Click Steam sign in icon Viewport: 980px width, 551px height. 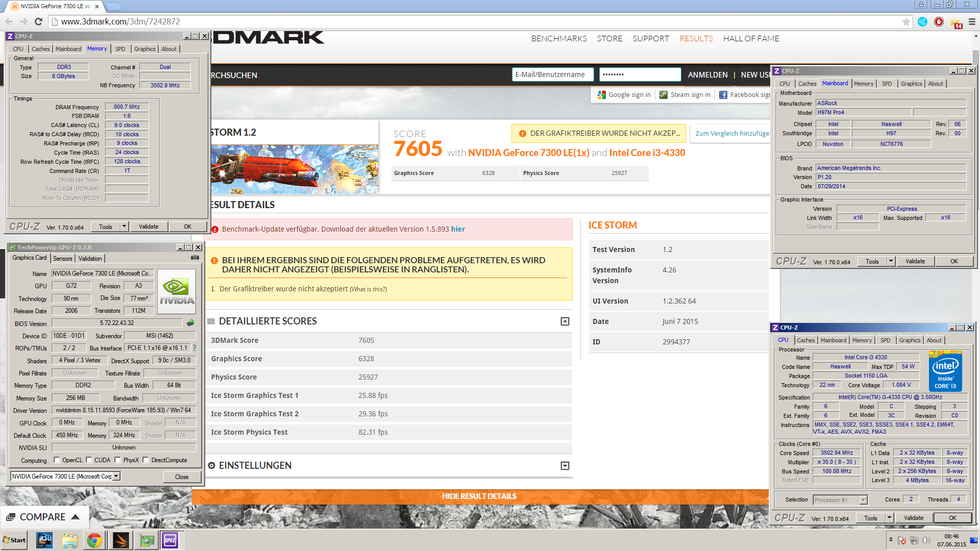click(664, 94)
